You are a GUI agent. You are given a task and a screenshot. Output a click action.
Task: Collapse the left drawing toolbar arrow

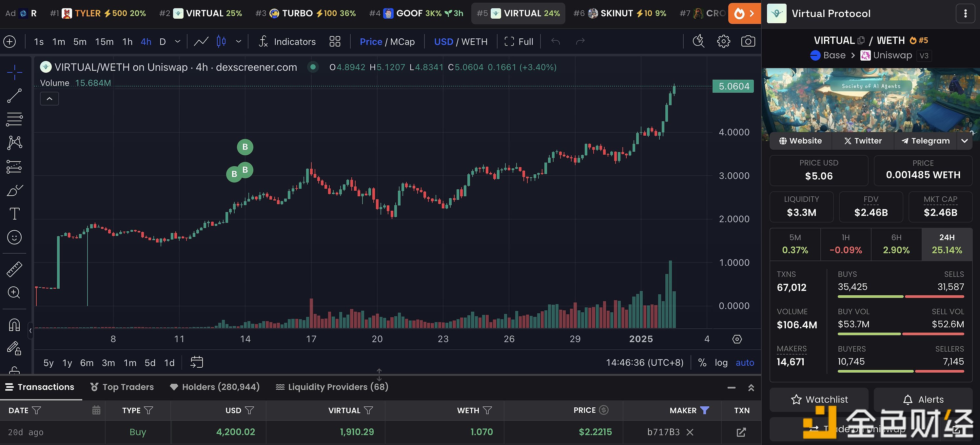coord(30,331)
